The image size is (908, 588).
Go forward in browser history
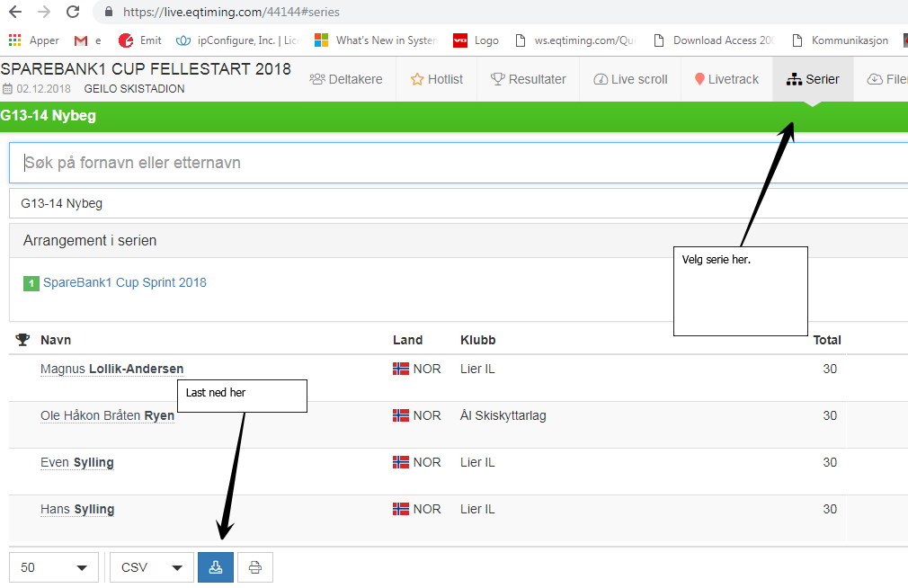click(44, 12)
